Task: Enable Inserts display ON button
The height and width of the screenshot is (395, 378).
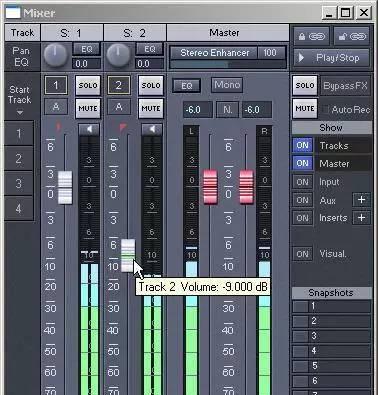Action: [303, 218]
